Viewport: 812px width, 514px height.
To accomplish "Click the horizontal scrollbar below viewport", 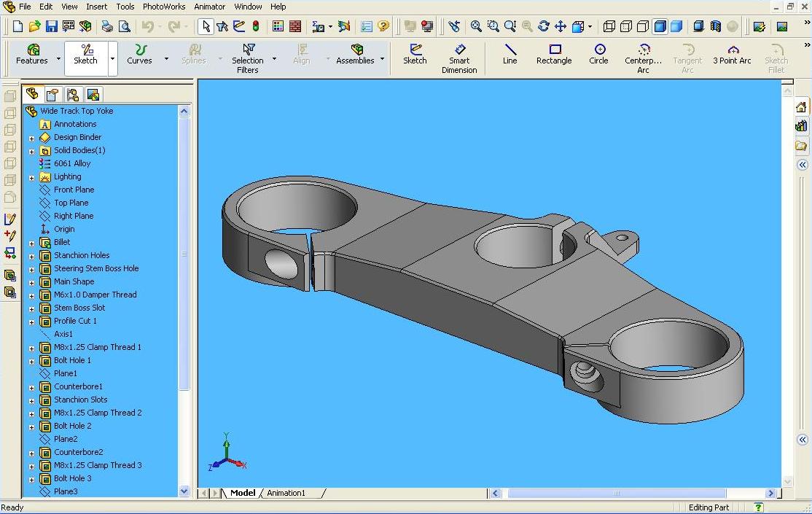I will tap(616, 494).
